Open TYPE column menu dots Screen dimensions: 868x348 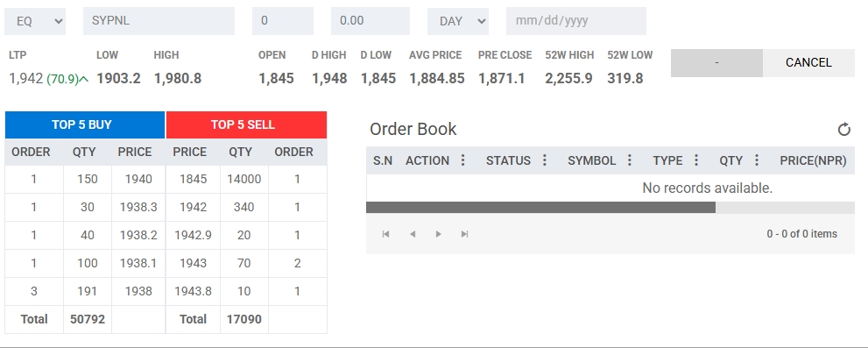click(695, 160)
